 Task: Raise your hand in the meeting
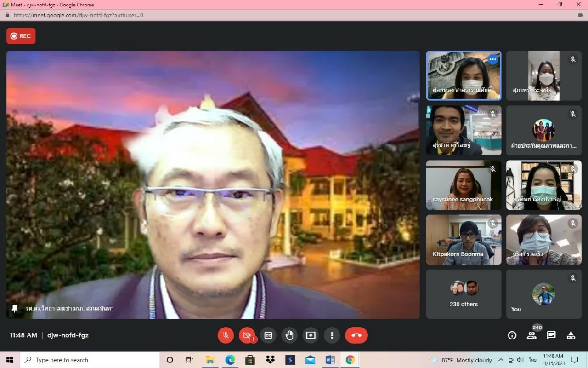click(x=289, y=335)
